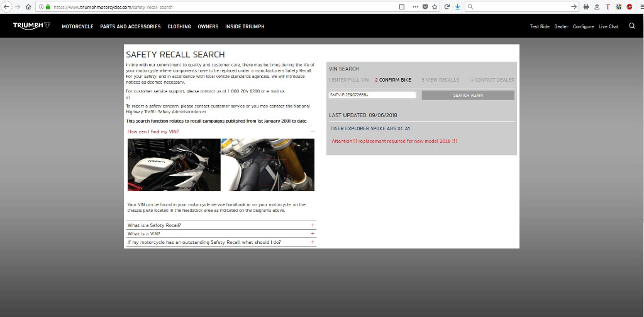Open MOTORCYCLE menu

point(77,26)
